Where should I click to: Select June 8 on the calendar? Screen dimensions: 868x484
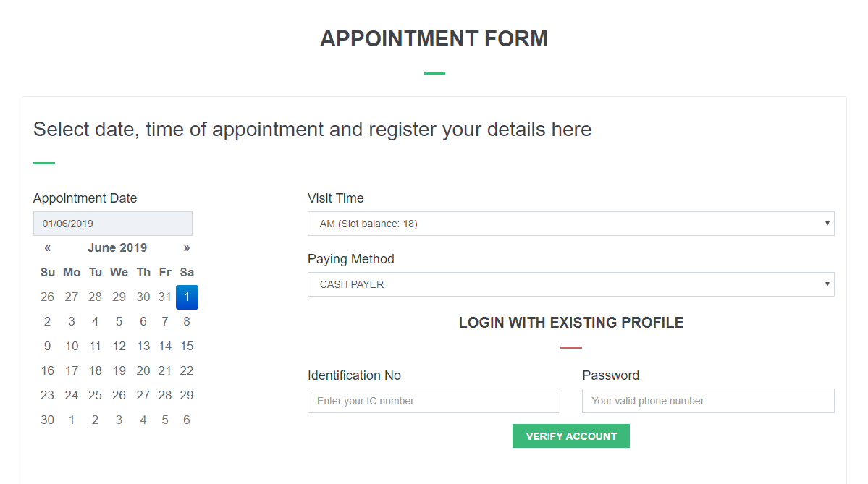pos(187,321)
